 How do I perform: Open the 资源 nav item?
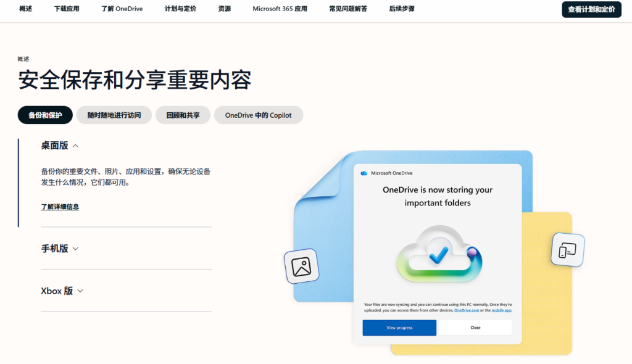[x=225, y=9]
